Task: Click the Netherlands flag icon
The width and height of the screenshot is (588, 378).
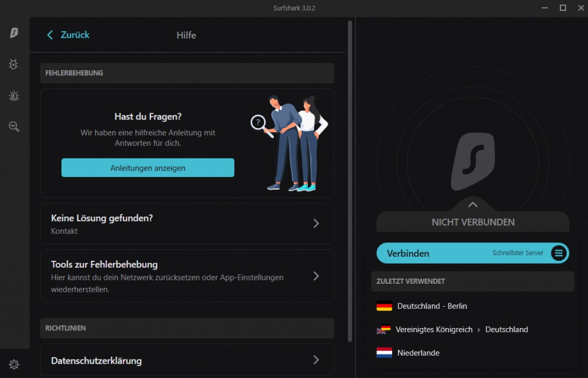Action: 384,353
